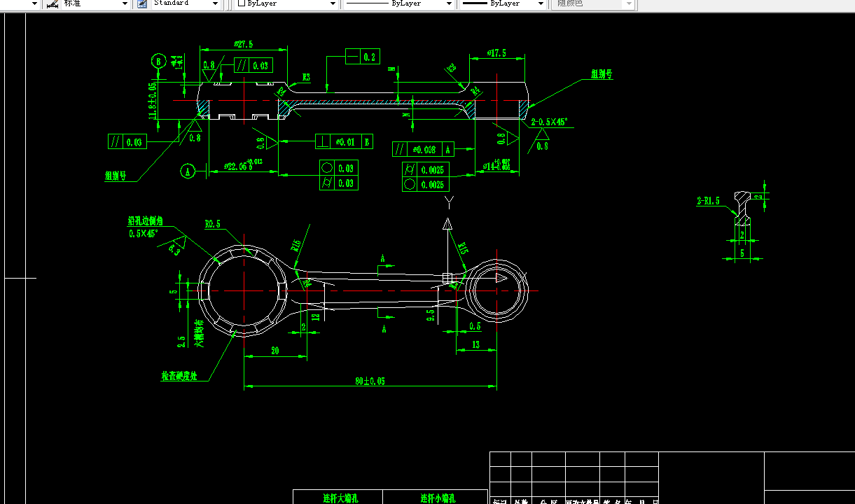Select the 11.8±0.05 vertical dimension
855x504 pixels.
[151, 100]
